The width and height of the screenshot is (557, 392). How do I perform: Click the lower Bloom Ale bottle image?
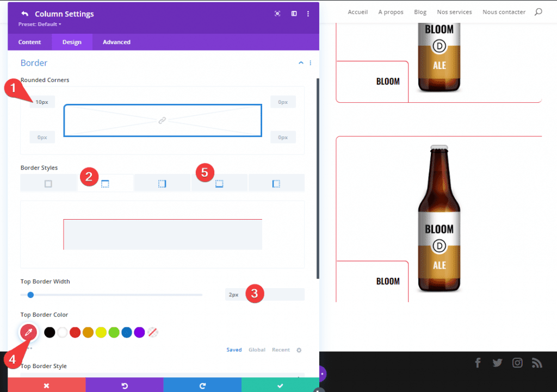pos(439,218)
